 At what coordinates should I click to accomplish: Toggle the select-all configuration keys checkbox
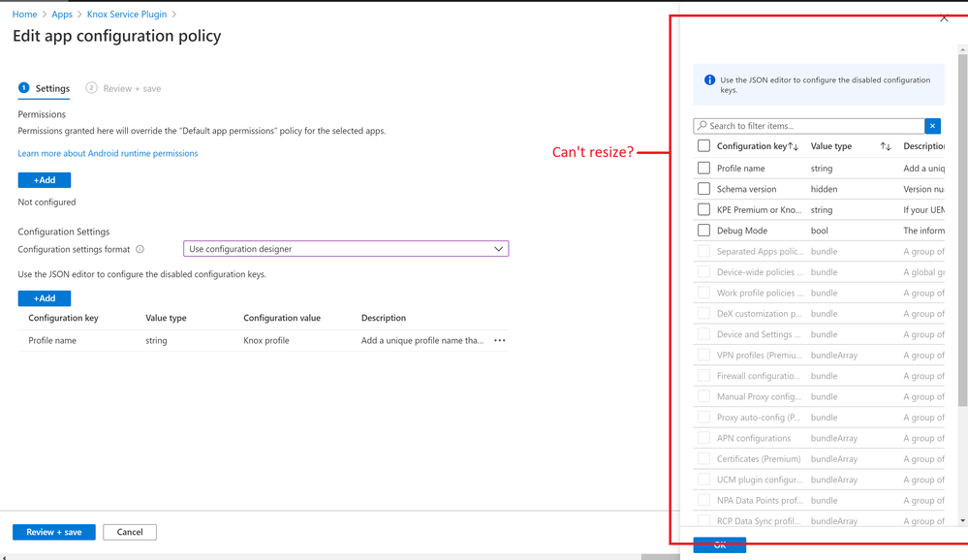703,145
